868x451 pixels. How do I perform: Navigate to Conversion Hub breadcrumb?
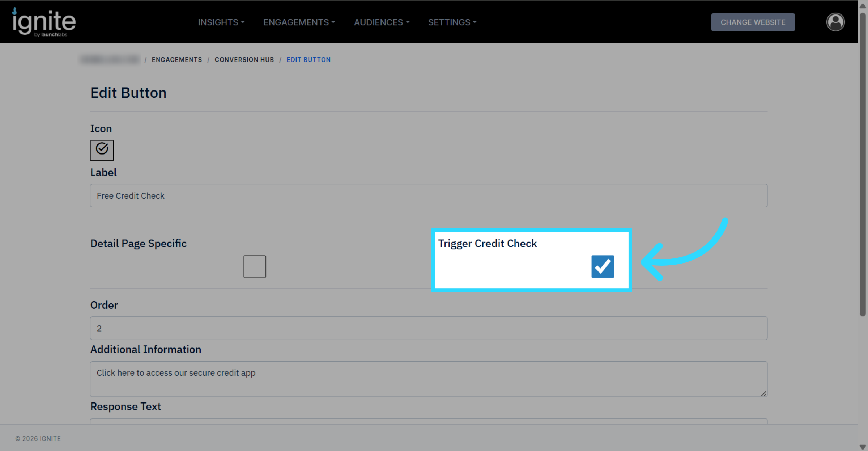244,60
